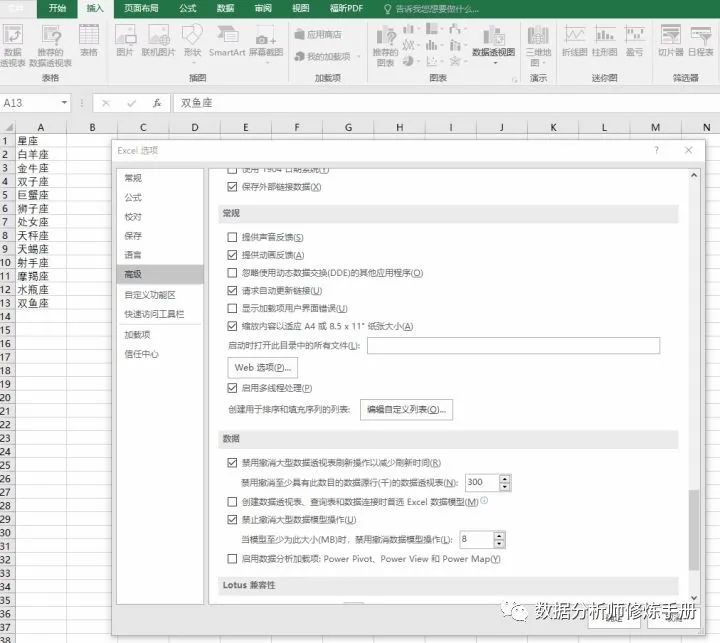Click the scatter chart icon in 图表
720x643 pixels.
click(432, 61)
